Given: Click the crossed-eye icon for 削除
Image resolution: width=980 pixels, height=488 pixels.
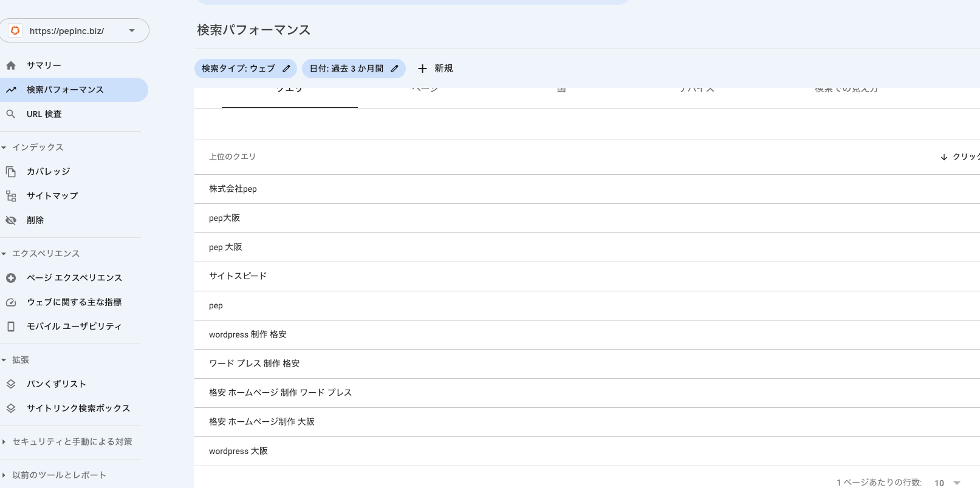Looking at the screenshot, I should pos(11,220).
